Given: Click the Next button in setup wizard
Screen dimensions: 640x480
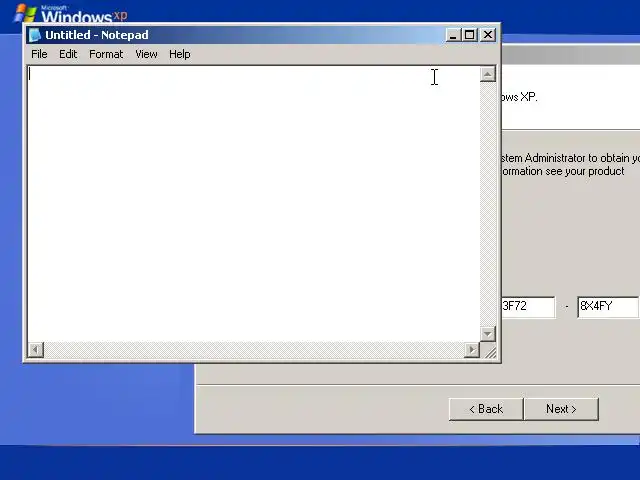Looking at the screenshot, I should tap(561, 409).
